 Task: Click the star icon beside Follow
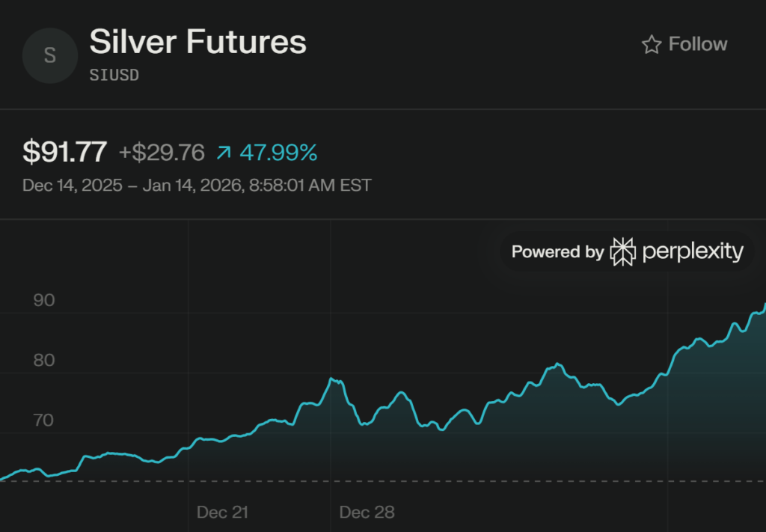[x=651, y=45]
